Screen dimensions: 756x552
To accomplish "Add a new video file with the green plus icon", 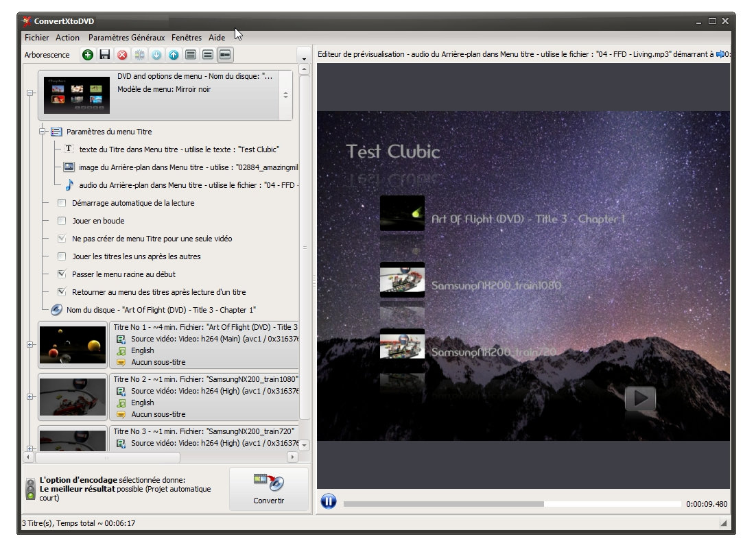I will (x=87, y=55).
